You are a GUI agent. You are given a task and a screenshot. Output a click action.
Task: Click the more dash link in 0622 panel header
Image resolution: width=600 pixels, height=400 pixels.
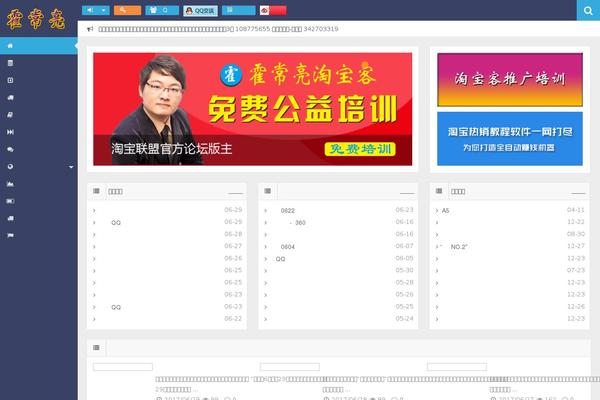tap(407, 193)
